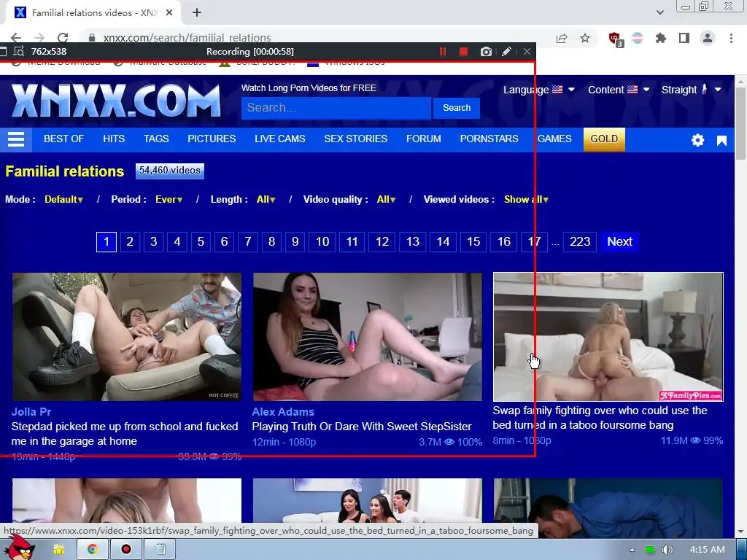Click the page vertical scrollbar thumb

(741, 124)
